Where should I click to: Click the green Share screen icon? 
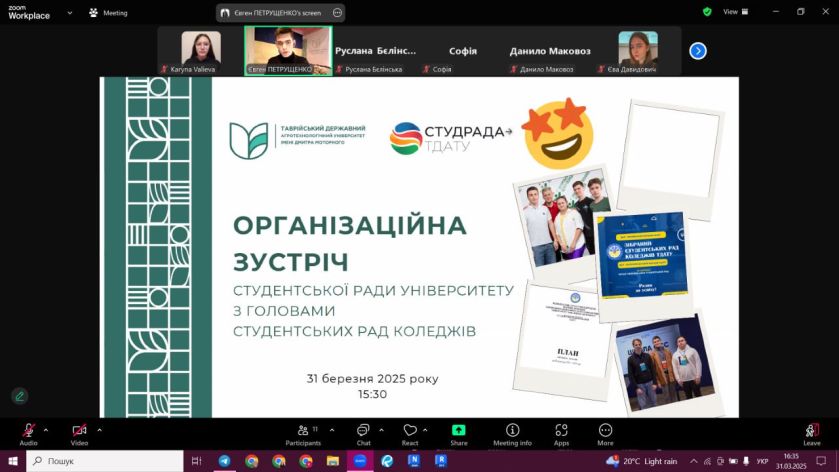458,430
